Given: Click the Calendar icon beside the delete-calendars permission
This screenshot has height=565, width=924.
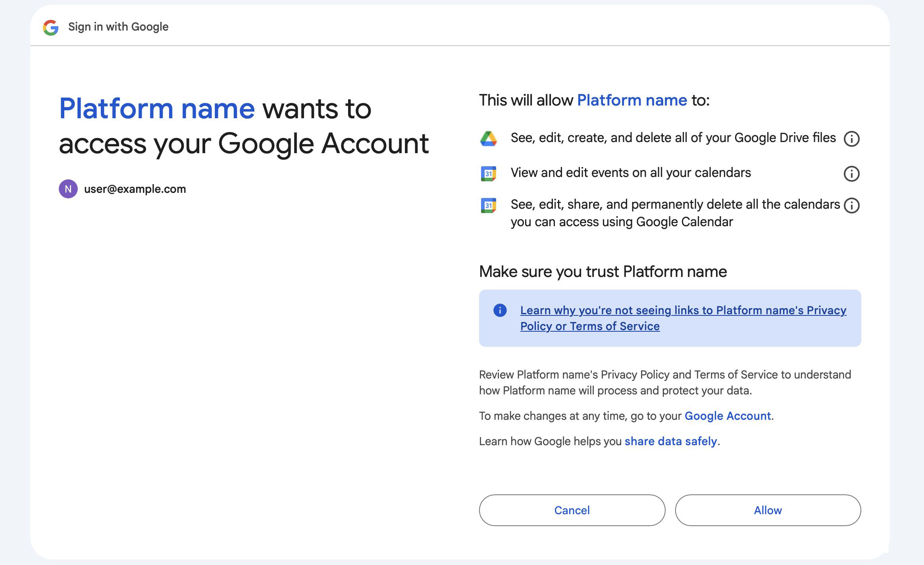Looking at the screenshot, I should (489, 205).
